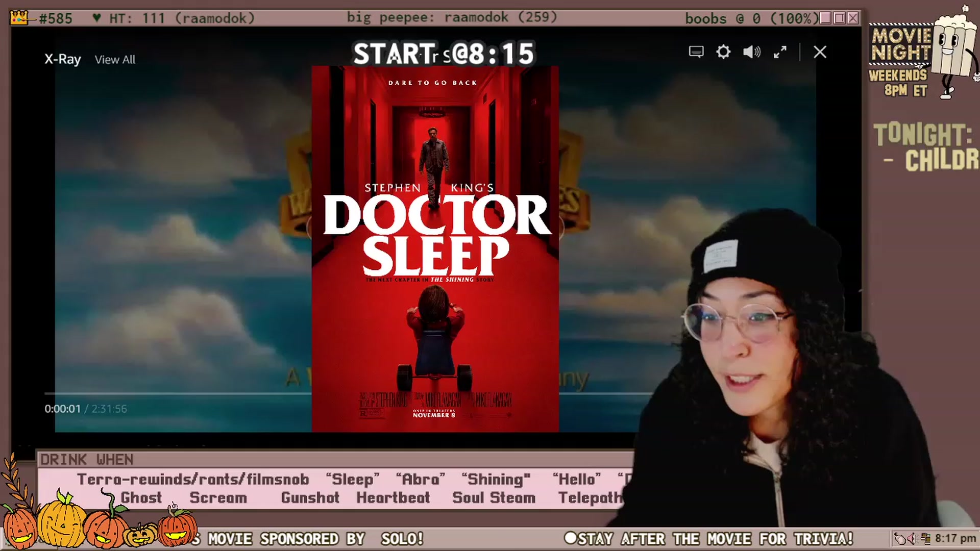980x551 pixels.
Task: Click the TONIGHT heading in the sidebar
Action: click(x=923, y=135)
